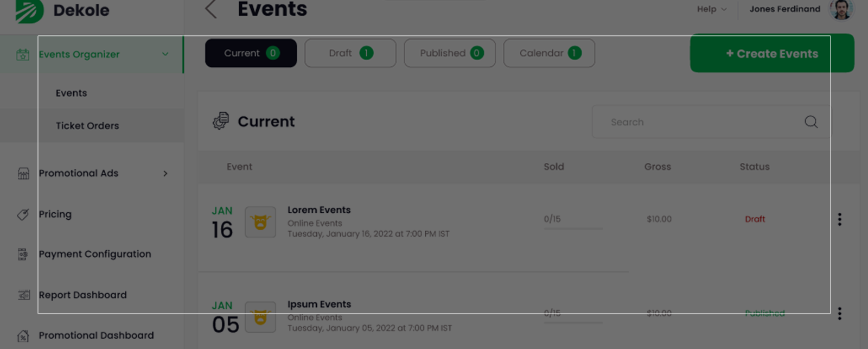Open the Calendar tab

click(x=549, y=53)
